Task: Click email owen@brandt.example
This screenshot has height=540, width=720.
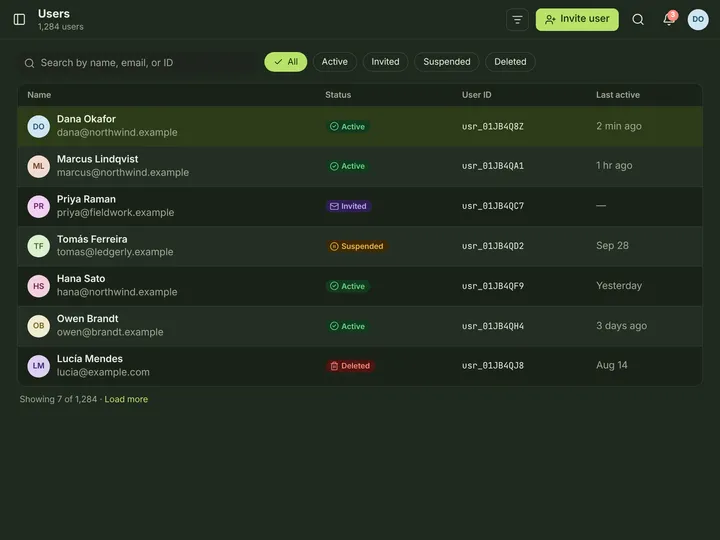Action: tap(110, 332)
